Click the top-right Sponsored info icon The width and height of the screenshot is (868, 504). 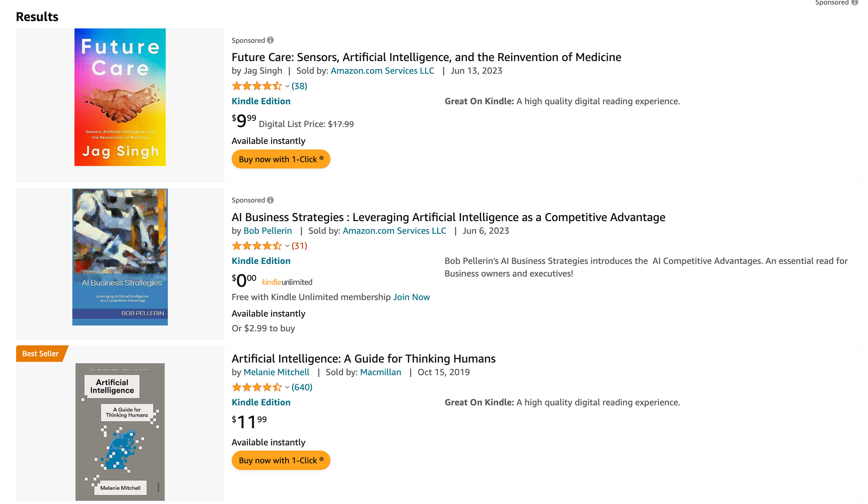[855, 2]
